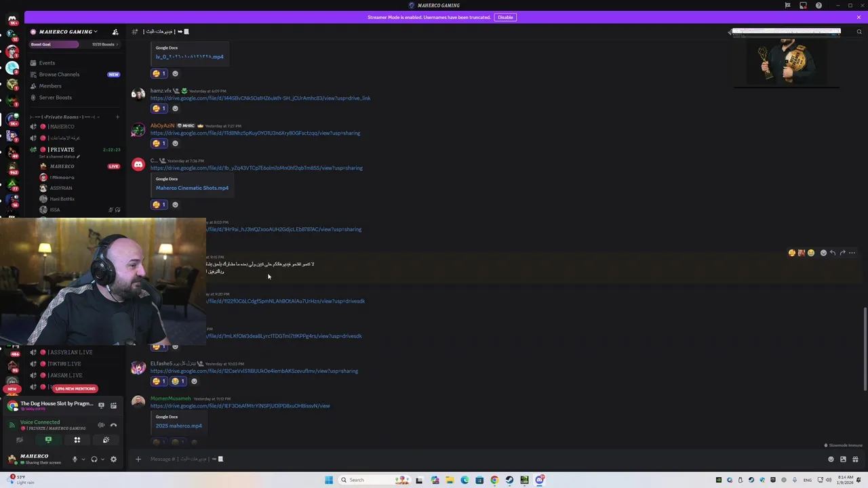This screenshot has height=488, width=868.
Task: Toggle the camera in voice controls
Action: 20,440
